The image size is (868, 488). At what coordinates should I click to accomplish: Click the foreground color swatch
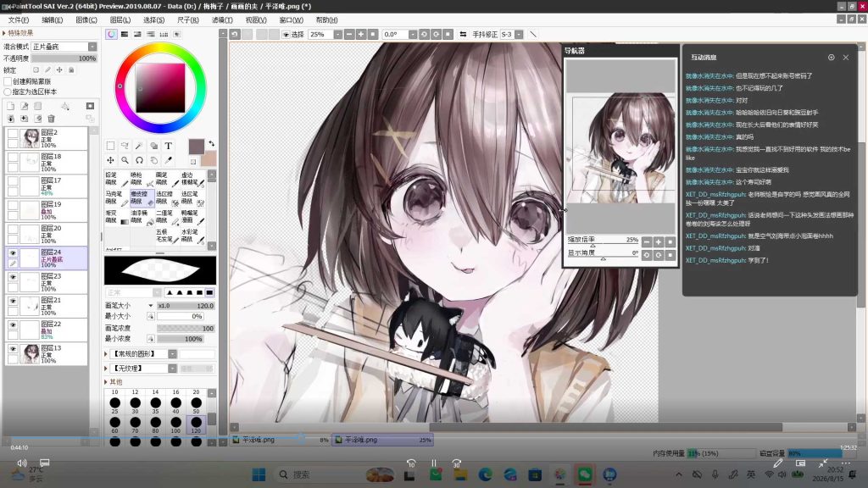[196, 147]
